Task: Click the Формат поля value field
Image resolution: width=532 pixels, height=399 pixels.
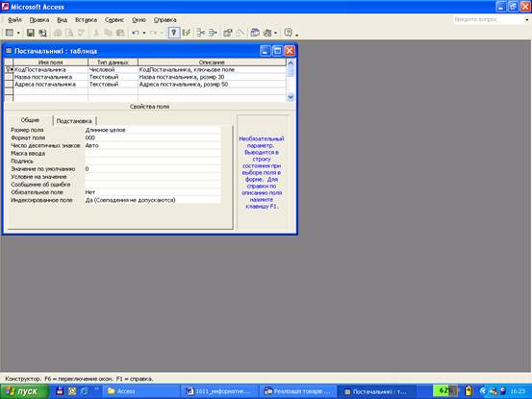Action: point(153,137)
